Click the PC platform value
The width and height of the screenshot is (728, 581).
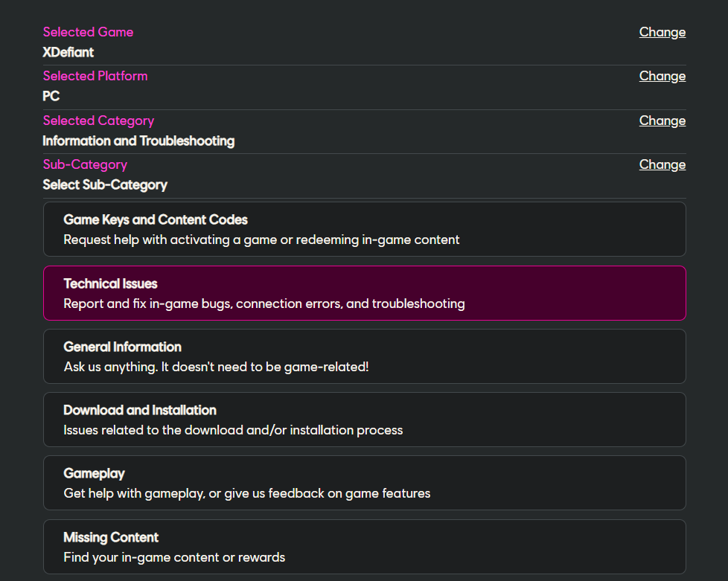pyautogui.click(x=51, y=97)
